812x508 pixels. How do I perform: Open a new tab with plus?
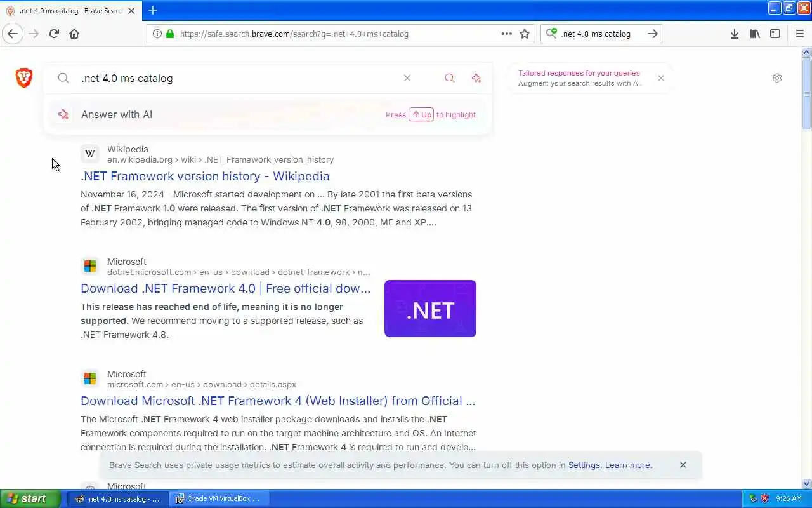click(153, 10)
